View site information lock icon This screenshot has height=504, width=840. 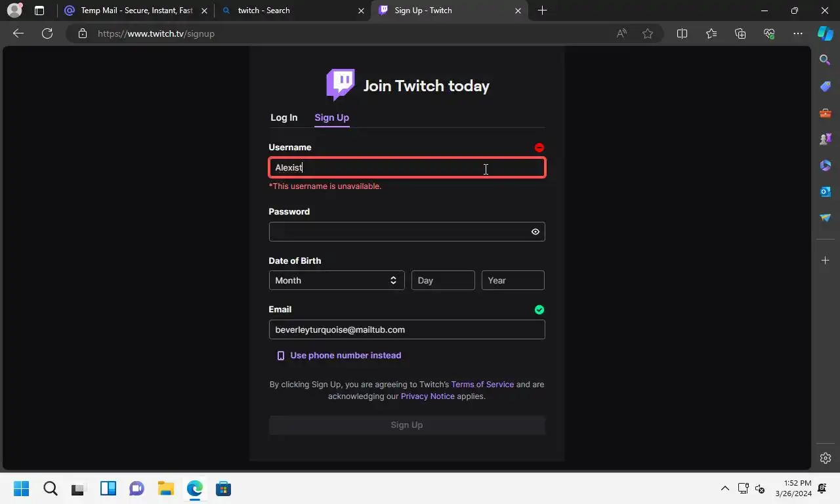[x=82, y=33]
